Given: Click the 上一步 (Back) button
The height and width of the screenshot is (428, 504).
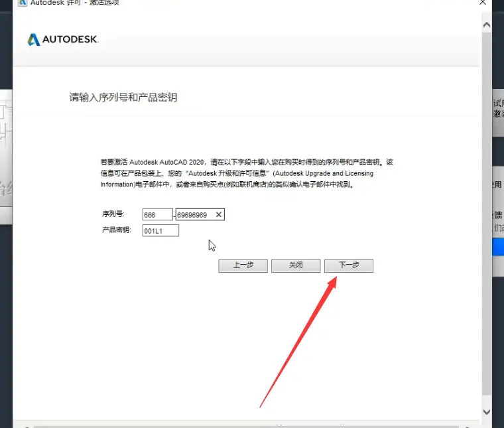Looking at the screenshot, I should click(243, 265).
